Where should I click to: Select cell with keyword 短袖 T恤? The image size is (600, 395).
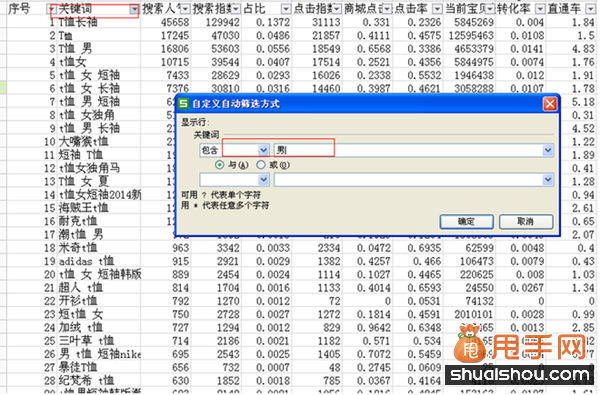[99, 155]
